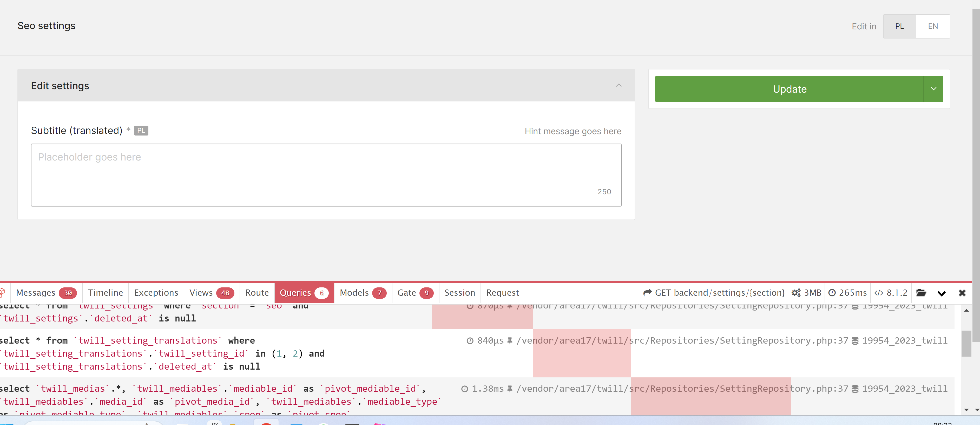
Task: Click the Laravel Debugbar logo icon
Action: click(x=2, y=292)
